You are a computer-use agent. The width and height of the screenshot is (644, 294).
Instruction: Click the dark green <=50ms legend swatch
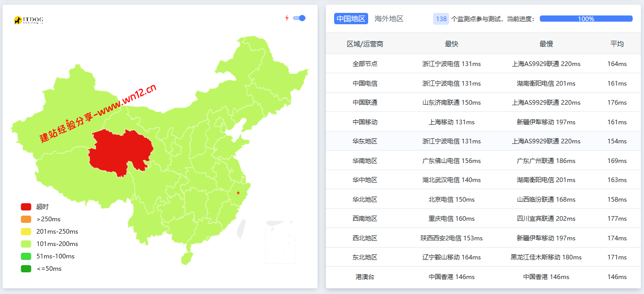coord(26,269)
